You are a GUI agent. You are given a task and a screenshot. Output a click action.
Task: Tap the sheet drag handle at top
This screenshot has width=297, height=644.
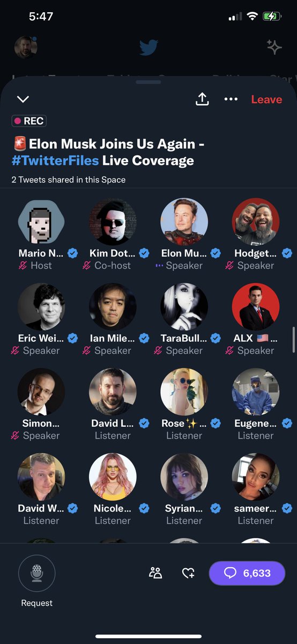(148, 82)
